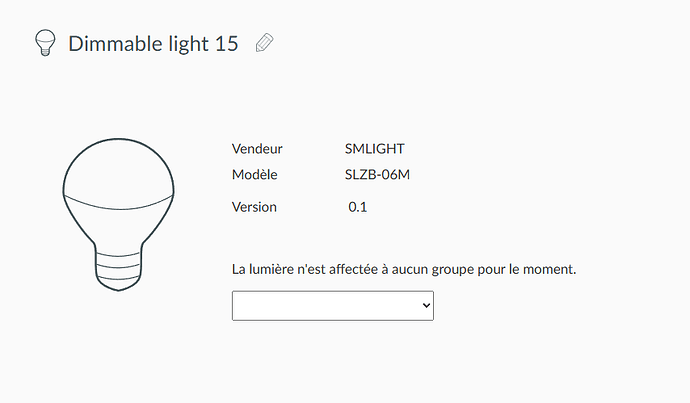This screenshot has width=690, height=403.
Task: Click inside the empty group select field
Action: (326, 305)
